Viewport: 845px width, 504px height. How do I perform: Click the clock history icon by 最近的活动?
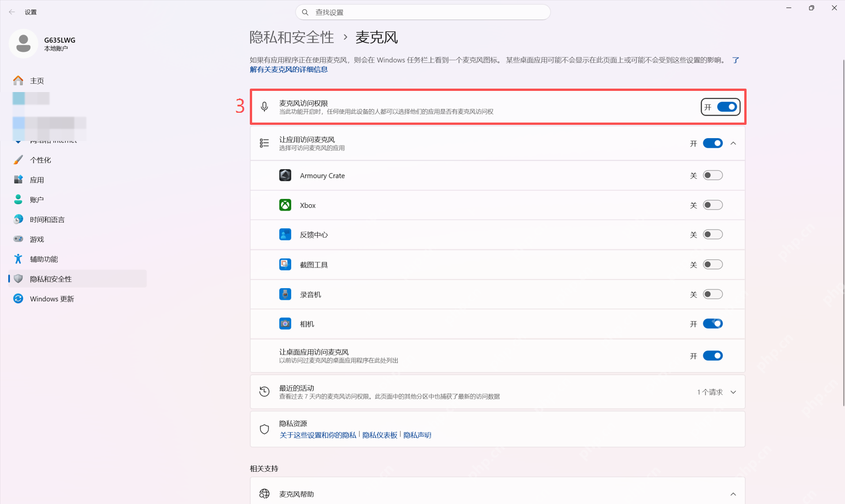[264, 392]
